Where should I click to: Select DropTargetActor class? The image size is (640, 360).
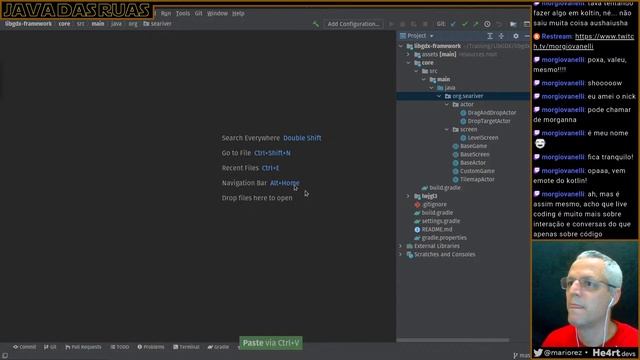[485, 121]
